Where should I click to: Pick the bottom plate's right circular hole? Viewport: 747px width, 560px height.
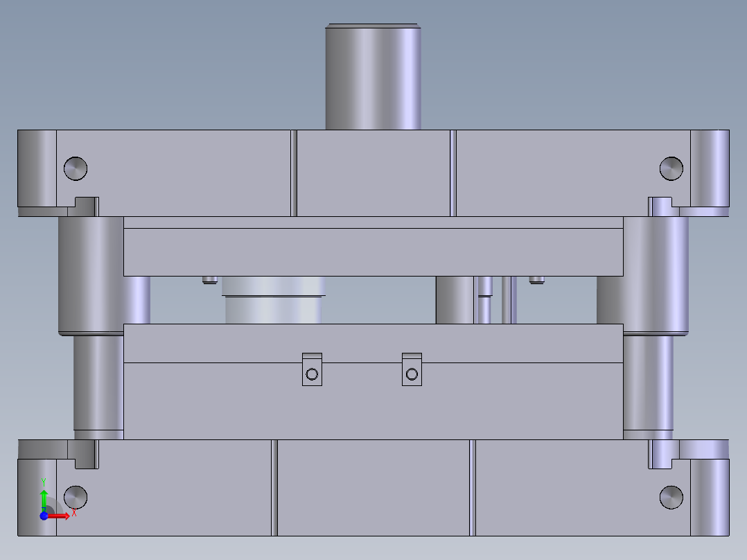pyautogui.click(x=671, y=497)
